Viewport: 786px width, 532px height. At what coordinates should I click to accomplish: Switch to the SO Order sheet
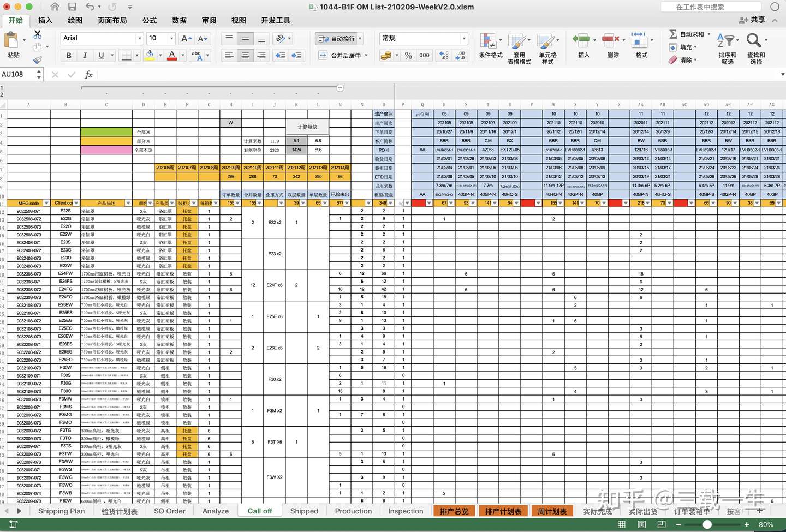click(170, 511)
